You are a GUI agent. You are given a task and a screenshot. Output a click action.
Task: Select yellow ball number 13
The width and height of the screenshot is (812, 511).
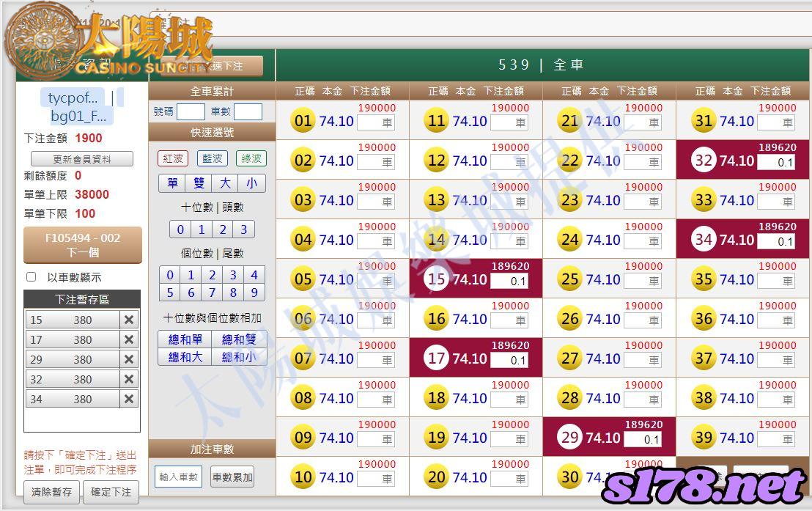click(437, 200)
